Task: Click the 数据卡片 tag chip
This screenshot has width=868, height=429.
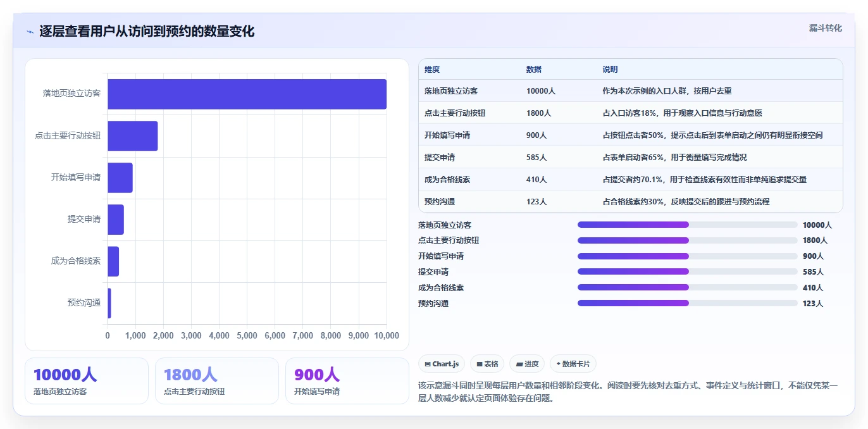Action: click(573, 364)
